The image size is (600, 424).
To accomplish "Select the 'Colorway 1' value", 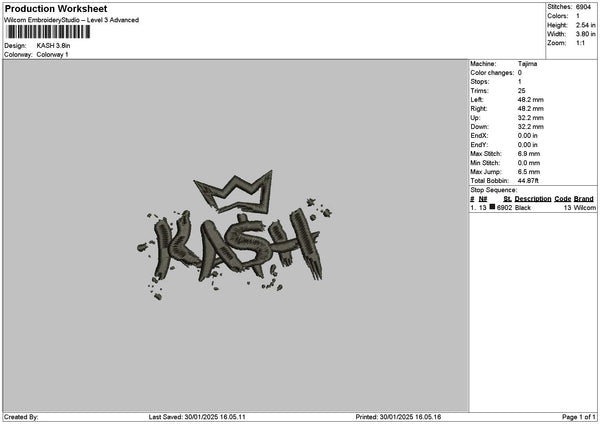I will pyautogui.click(x=52, y=55).
